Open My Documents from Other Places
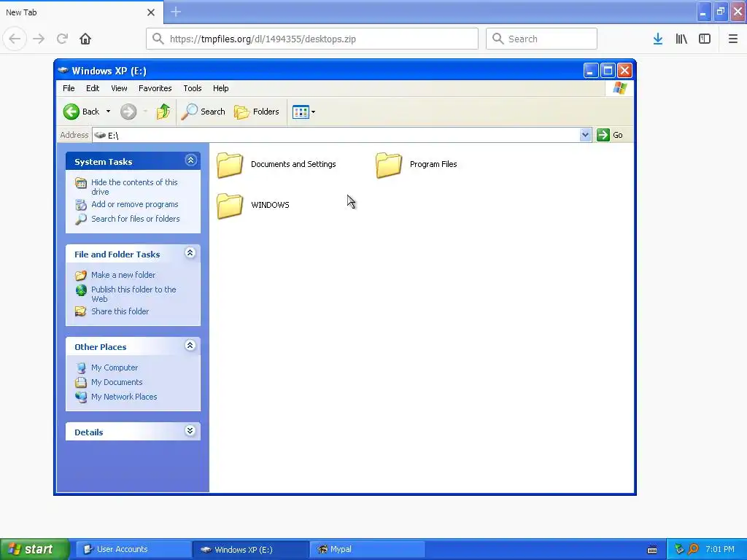Viewport: 747px width, 560px height. point(117,382)
